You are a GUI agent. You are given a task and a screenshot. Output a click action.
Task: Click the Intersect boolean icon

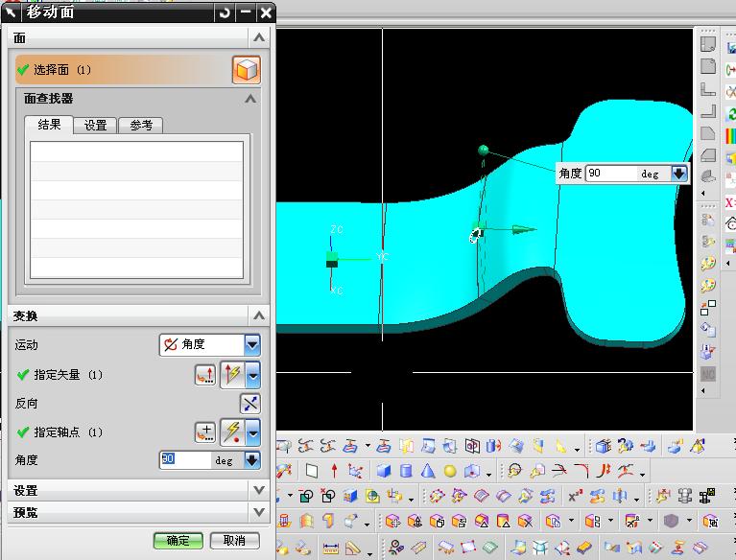[x=327, y=496]
